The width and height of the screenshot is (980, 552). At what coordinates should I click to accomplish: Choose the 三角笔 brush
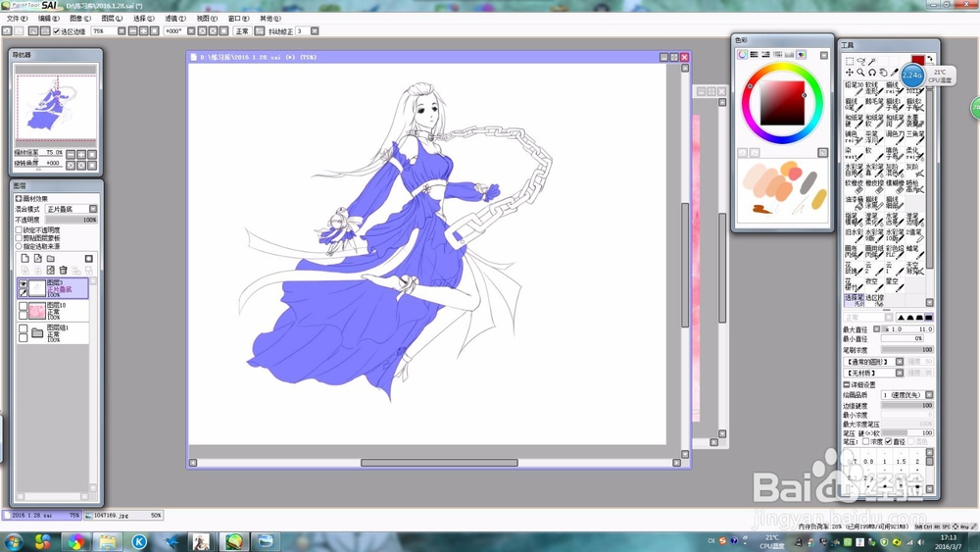915,137
